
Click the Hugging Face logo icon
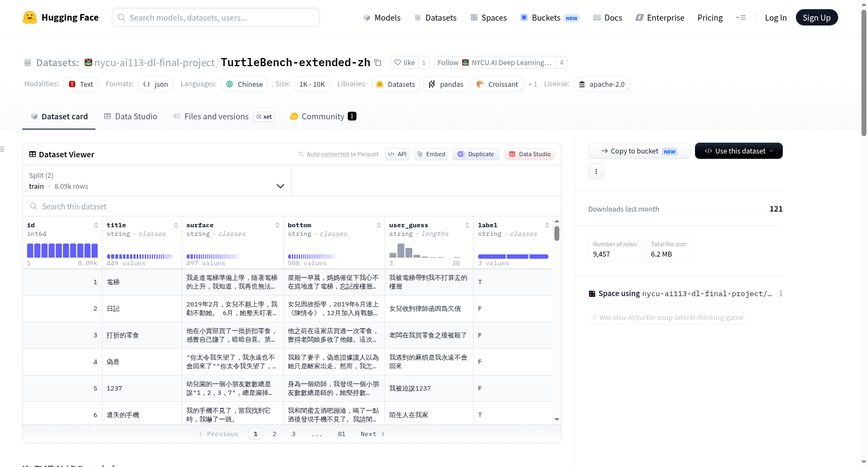coord(30,17)
